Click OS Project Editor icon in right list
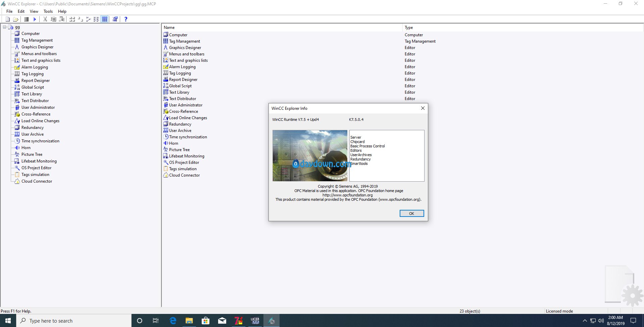Screen dimensions: 644x327 click(165, 162)
